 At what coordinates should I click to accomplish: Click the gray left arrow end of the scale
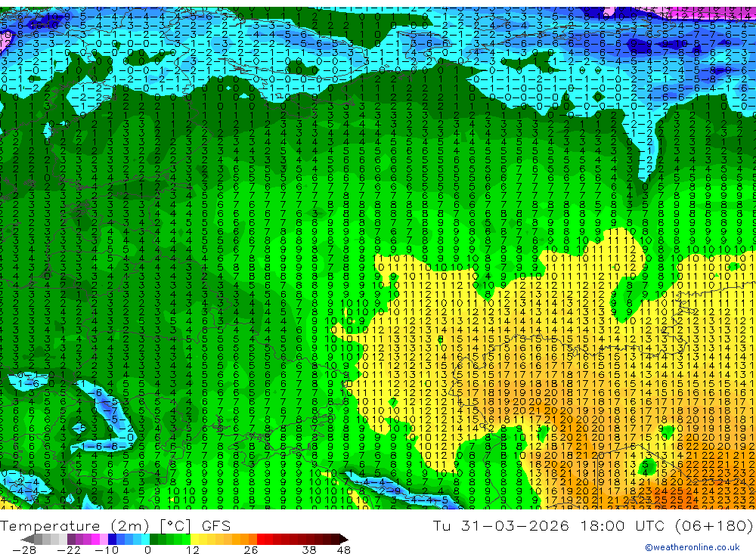pos(27,540)
